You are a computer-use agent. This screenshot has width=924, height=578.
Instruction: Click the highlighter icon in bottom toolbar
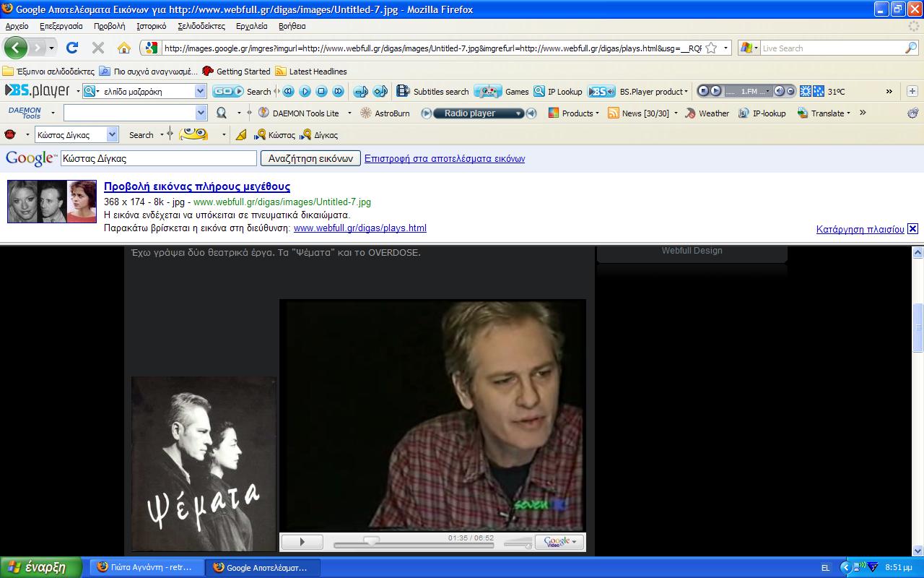point(241,135)
